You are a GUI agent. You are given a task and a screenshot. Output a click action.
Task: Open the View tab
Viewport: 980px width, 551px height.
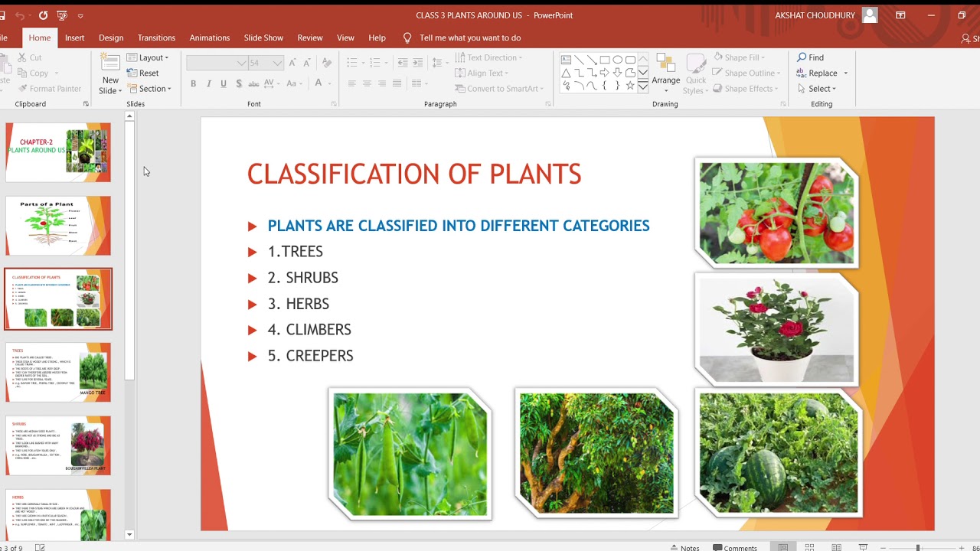click(x=346, y=37)
